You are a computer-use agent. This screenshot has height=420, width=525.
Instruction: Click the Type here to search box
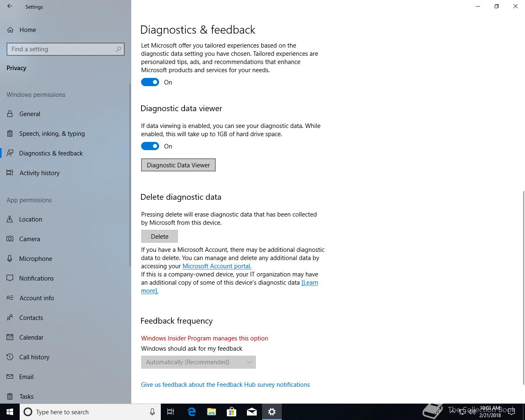click(90, 412)
